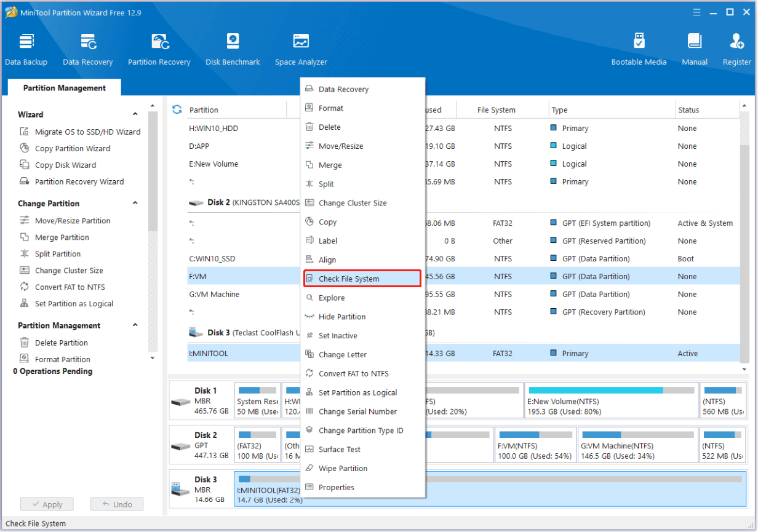Select Change Cluster Size in the sidebar
Viewport: 758px width, 532px height.
click(62, 271)
